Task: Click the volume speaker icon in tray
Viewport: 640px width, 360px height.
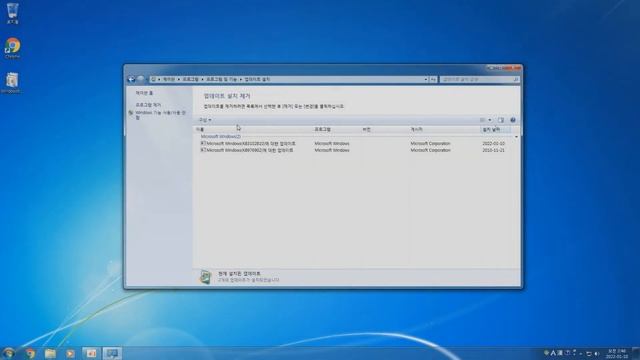Action: click(597, 353)
